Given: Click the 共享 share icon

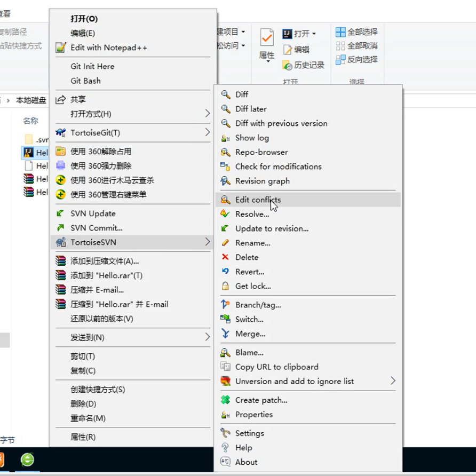Looking at the screenshot, I should [60, 99].
